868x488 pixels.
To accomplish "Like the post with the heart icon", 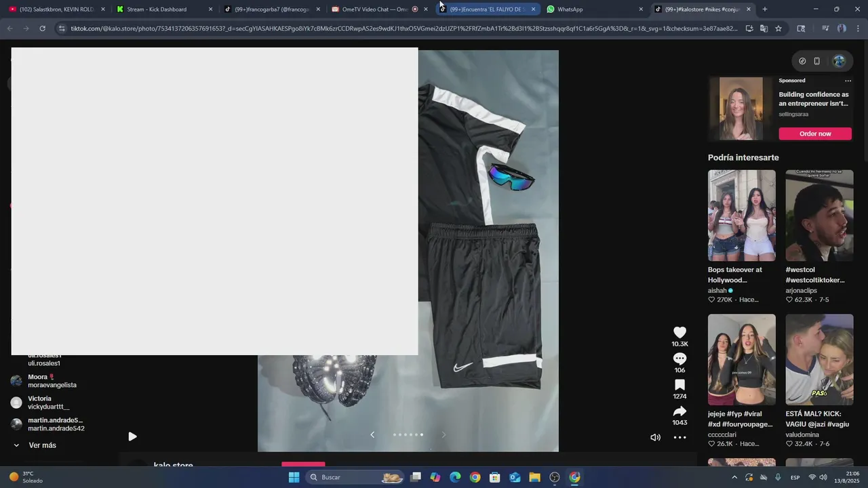I will point(679,332).
